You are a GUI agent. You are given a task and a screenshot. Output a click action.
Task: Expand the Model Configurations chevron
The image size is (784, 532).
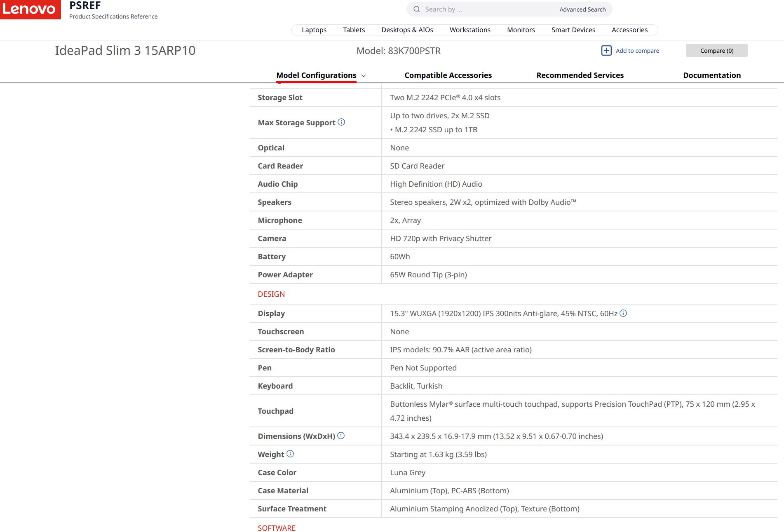(x=364, y=76)
